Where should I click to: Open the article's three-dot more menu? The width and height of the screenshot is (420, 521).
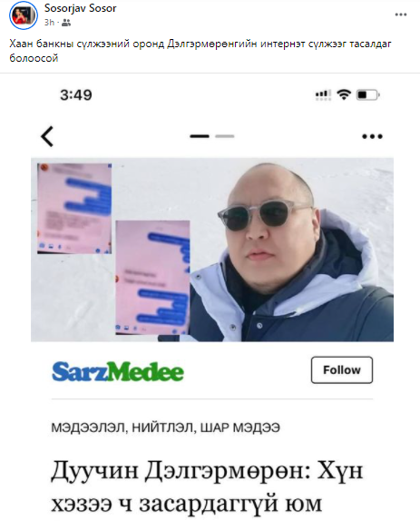click(x=372, y=136)
